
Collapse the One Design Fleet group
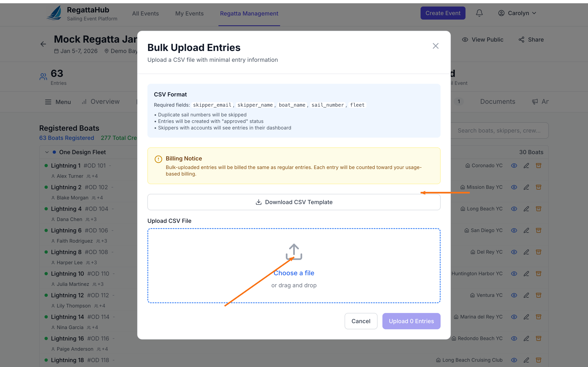pos(47,152)
